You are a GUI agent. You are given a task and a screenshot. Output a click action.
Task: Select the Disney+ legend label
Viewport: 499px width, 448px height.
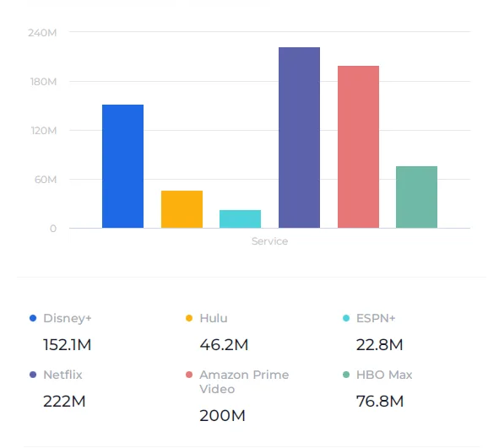(68, 318)
